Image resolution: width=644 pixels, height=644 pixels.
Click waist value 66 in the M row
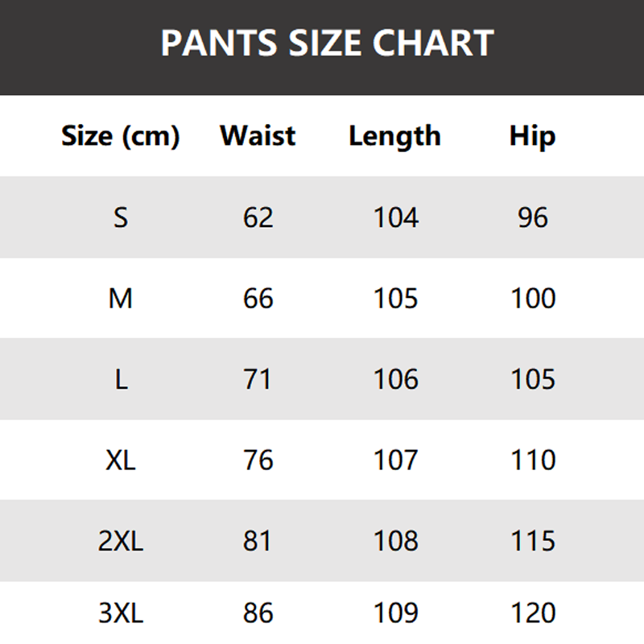[258, 299]
